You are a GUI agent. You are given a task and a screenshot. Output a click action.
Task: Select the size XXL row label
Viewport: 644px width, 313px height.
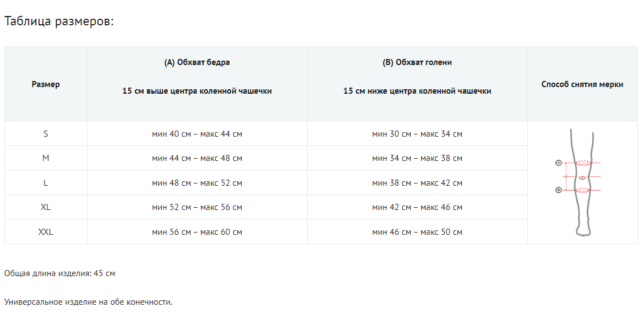point(46,232)
